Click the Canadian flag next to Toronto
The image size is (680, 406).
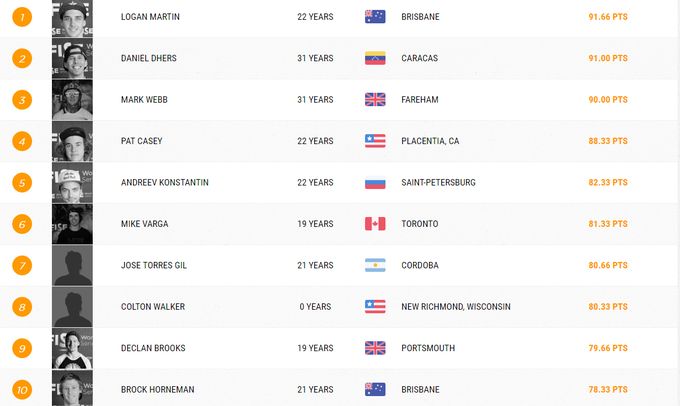pyautogui.click(x=375, y=224)
